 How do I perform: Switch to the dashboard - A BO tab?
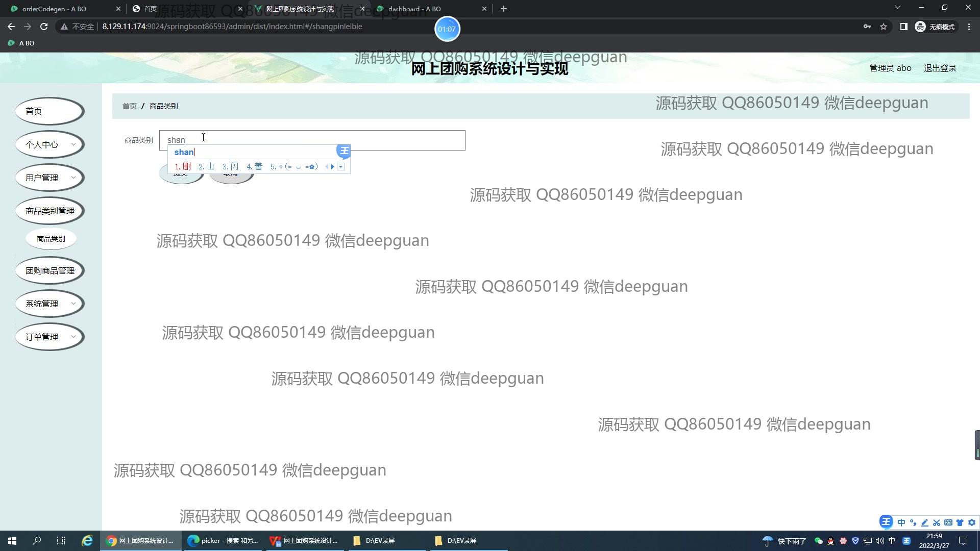click(x=414, y=9)
